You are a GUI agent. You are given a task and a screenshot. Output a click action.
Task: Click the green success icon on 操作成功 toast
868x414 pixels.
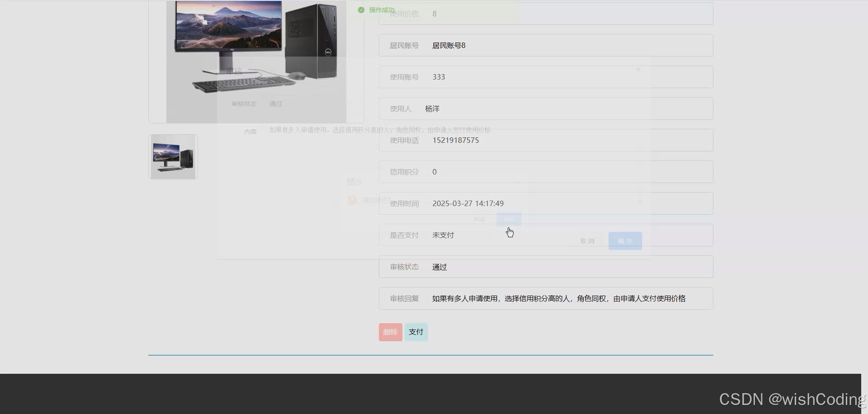(361, 9)
